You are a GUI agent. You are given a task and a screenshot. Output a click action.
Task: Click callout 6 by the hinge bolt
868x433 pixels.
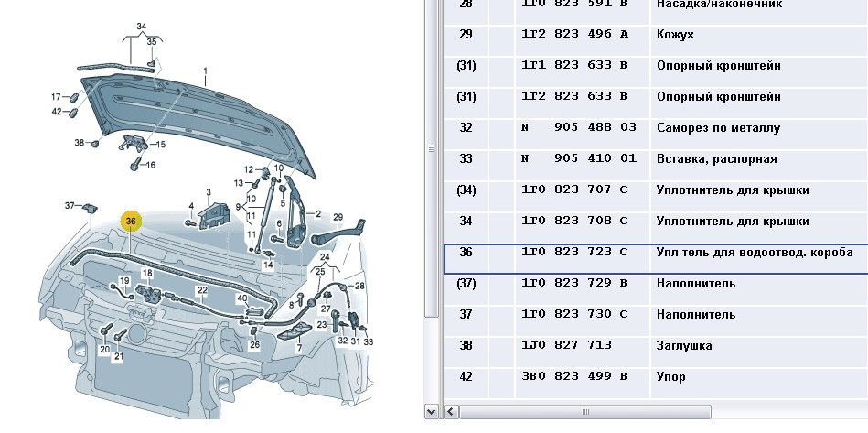pyautogui.click(x=279, y=223)
